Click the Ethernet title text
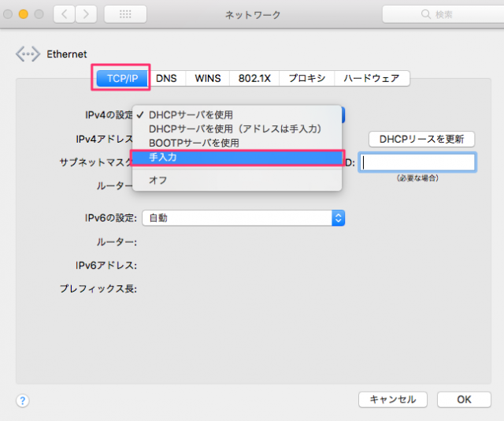 (x=67, y=54)
